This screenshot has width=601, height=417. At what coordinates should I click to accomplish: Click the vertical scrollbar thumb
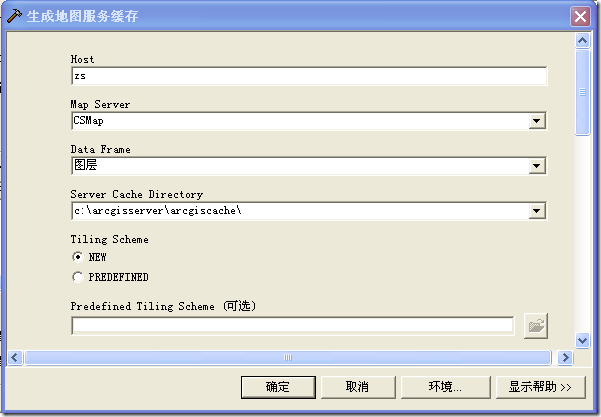click(x=583, y=92)
